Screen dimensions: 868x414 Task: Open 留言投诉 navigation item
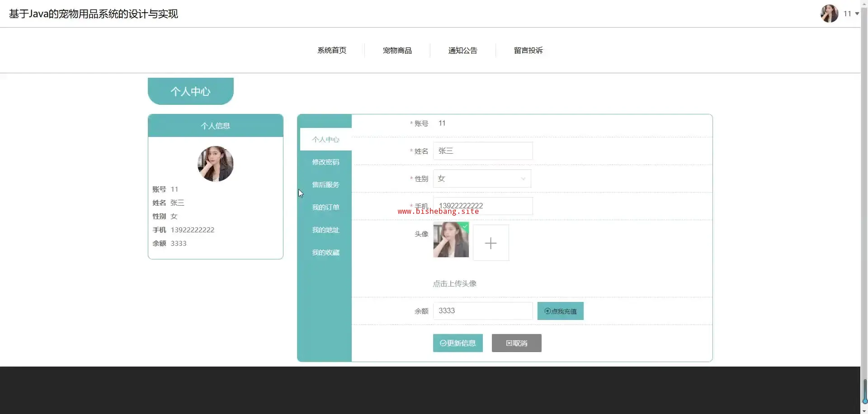[x=528, y=50]
